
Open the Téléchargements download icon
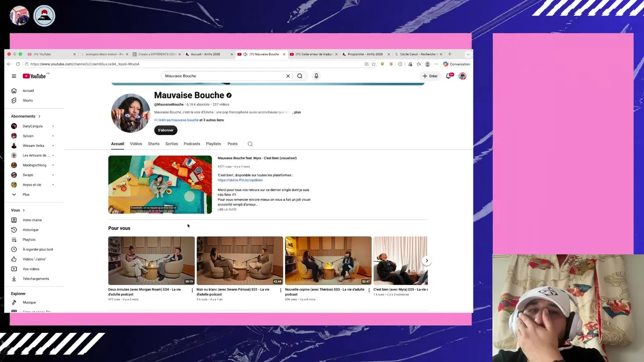point(14,279)
